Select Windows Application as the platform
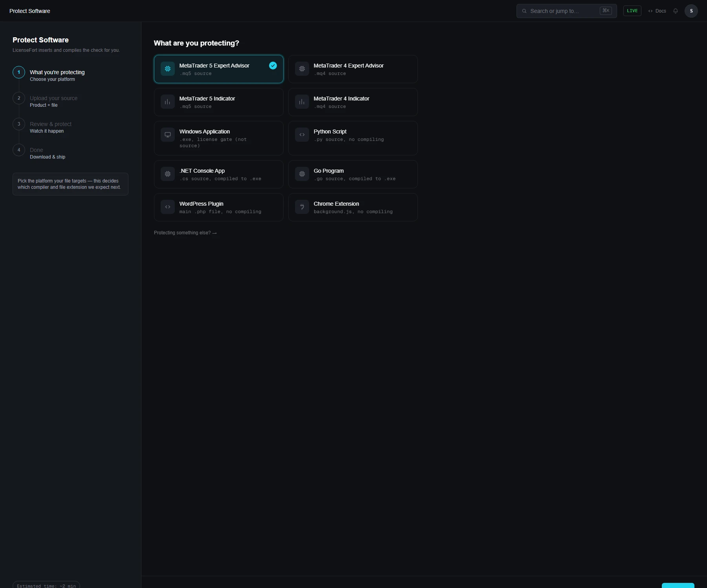707x588 pixels. tap(218, 138)
